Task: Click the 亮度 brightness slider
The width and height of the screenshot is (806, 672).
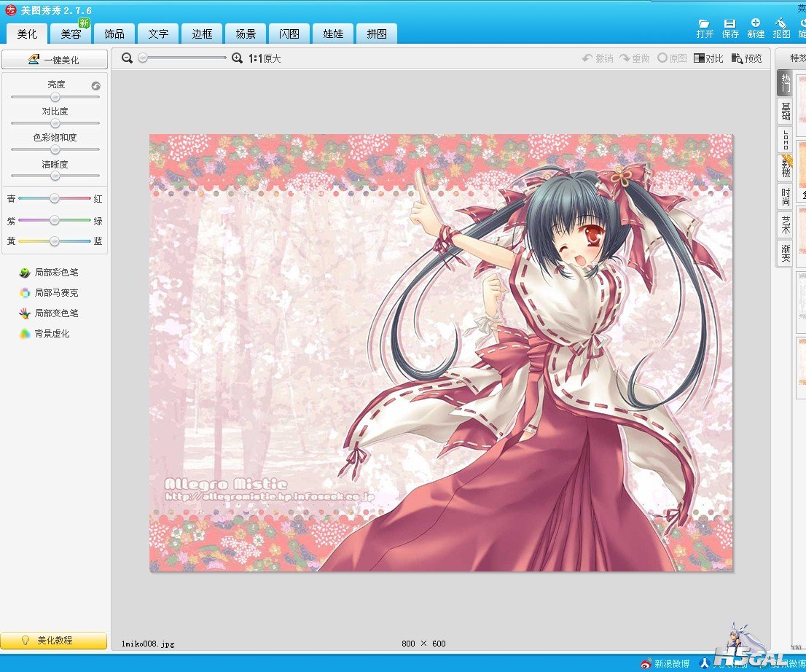Action: [x=55, y=97]
